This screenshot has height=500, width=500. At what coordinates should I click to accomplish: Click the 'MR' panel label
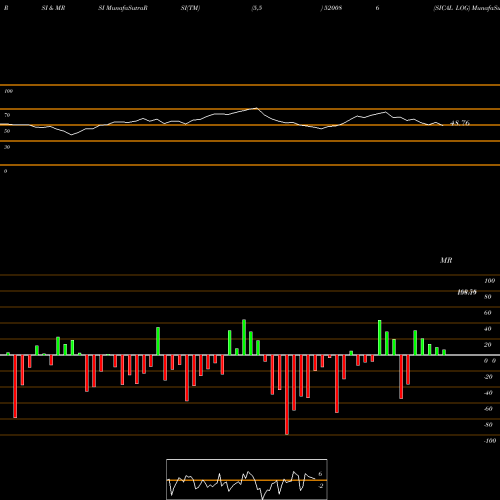coord(446,260)
